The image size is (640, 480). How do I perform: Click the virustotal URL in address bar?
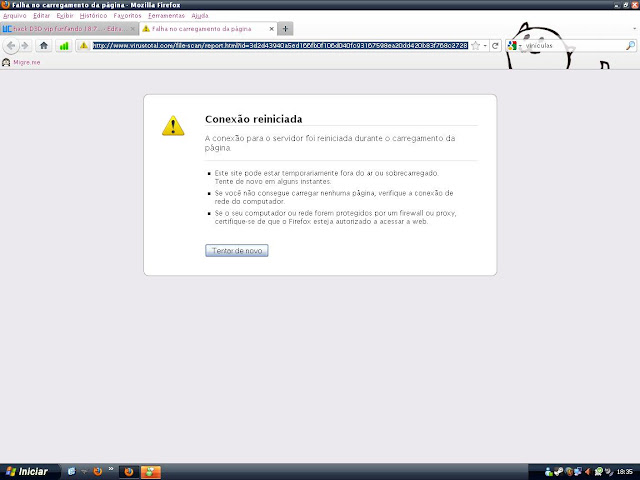point(280,46)
